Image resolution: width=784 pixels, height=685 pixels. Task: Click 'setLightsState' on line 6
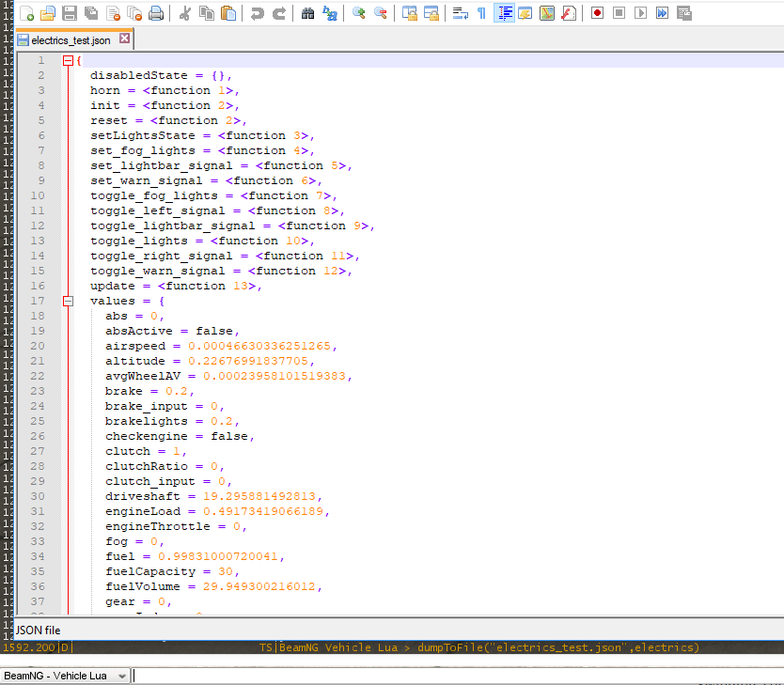(x=143, y=136)
